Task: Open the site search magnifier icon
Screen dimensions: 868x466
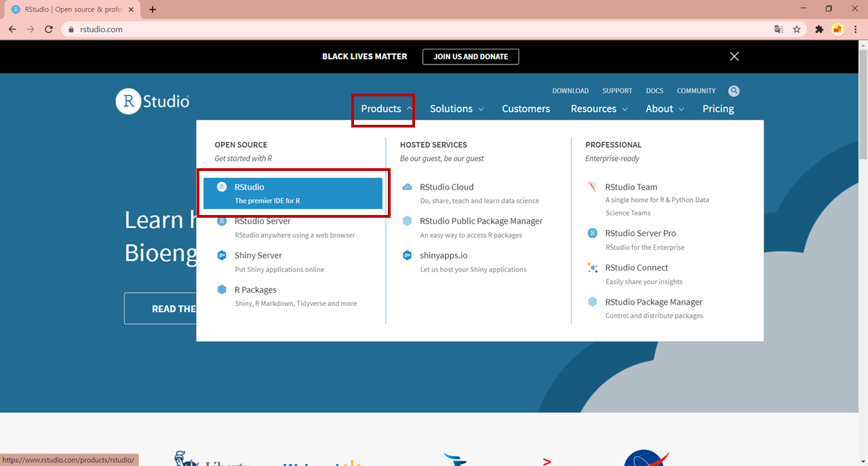Action: click(734, 91)
